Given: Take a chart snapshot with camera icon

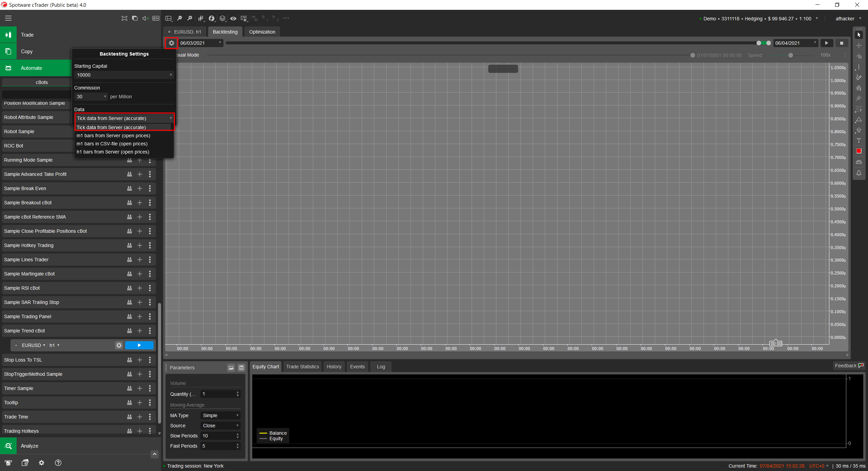Looking at the screenshot, I should [x=859, y=162].
